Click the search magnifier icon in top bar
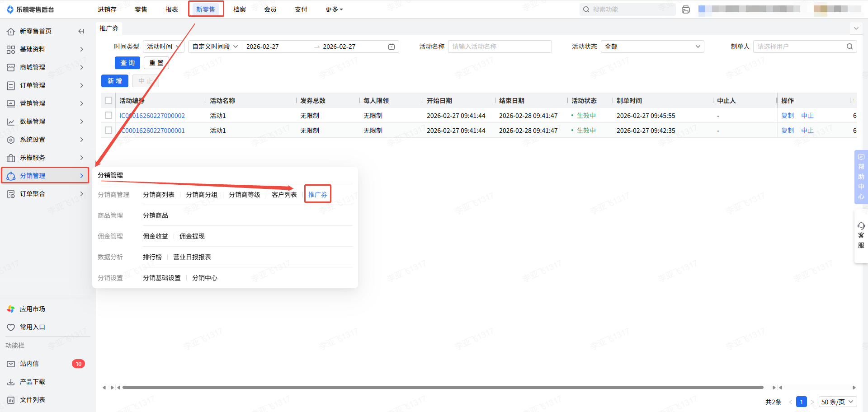This screenshot has height=412, width=868. [x=586, y=9]
